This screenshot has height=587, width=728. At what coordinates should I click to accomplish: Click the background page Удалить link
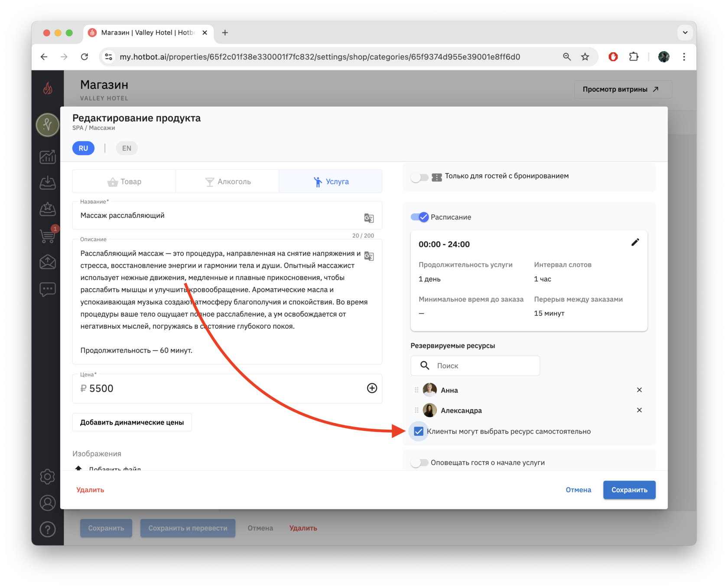[303, 528]
